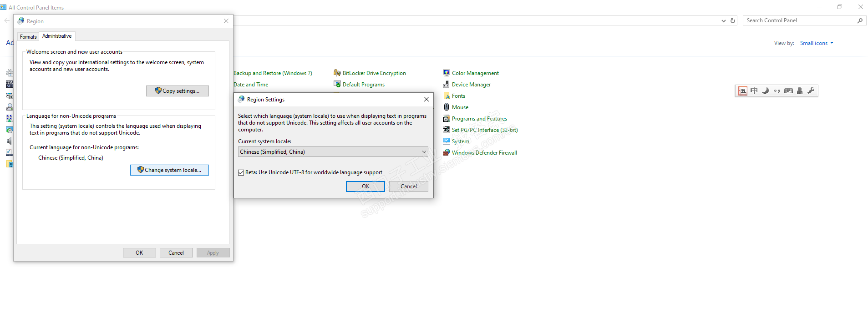The height and width of the screenshot is (327, 868).
Task: Open Programs and Features link
Action: click(479, 119)
